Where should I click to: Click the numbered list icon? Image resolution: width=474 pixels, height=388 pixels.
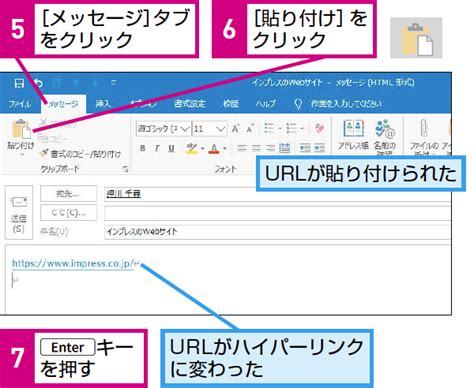(x=292, y=128)
